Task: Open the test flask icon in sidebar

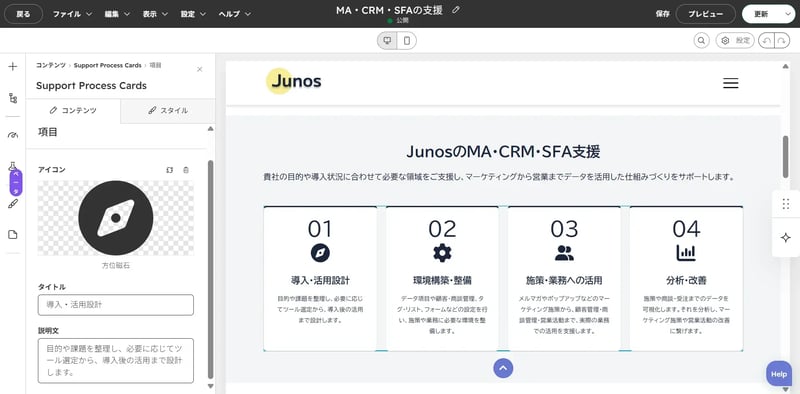Action: click(x=13, y=166)
